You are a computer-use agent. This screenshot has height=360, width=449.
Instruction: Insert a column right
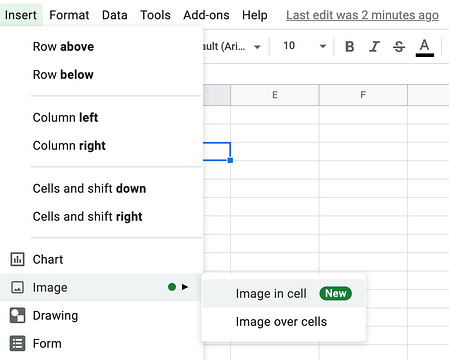[x=101, y=145]
